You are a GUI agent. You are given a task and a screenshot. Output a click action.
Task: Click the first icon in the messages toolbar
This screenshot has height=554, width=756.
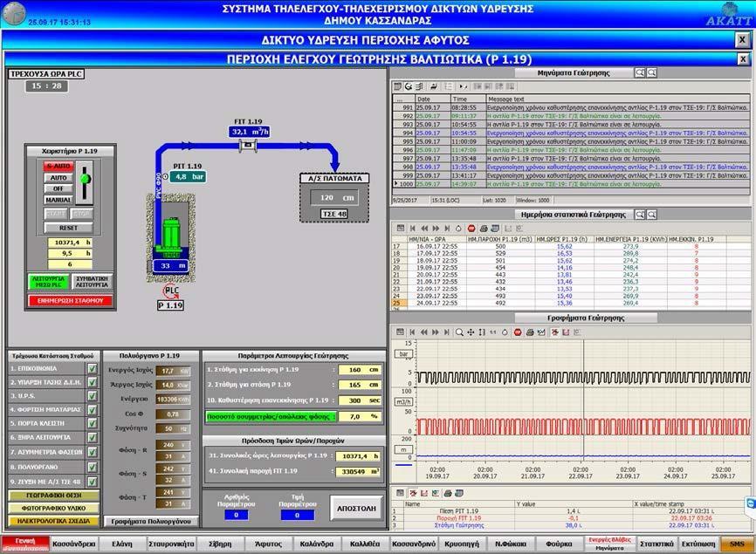click(398, 86)
